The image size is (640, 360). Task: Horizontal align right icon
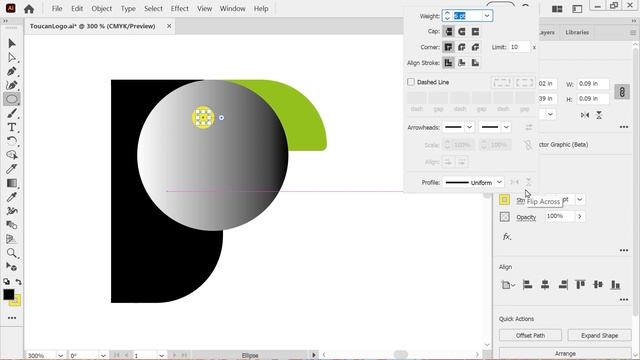click(x=563, y=285)
